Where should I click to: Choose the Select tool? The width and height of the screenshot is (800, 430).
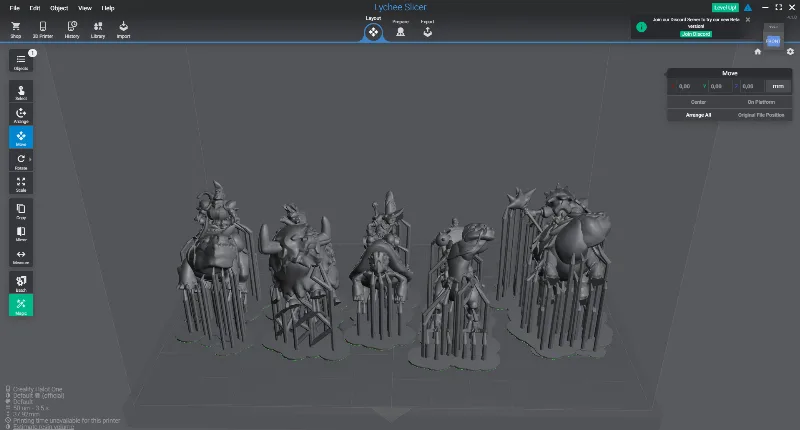21,92
